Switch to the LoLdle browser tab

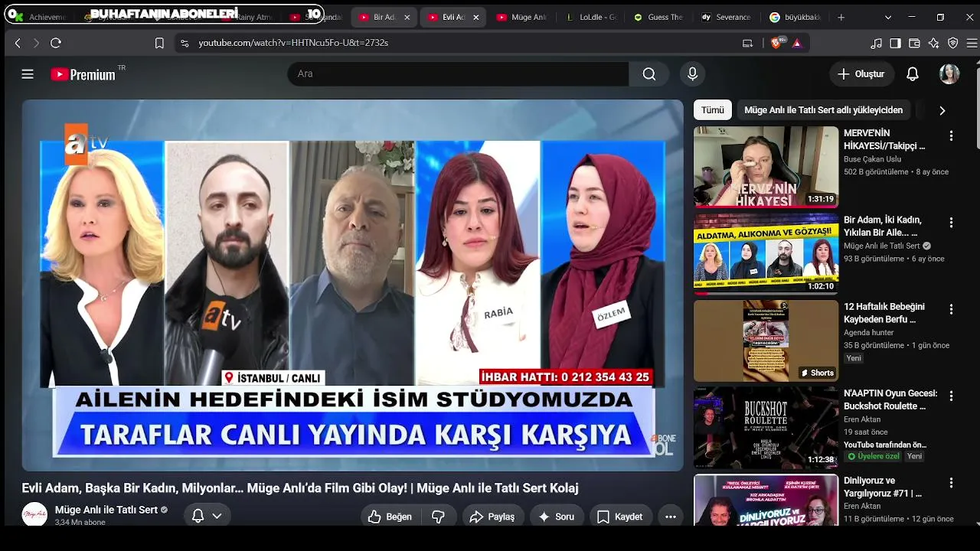592,17
